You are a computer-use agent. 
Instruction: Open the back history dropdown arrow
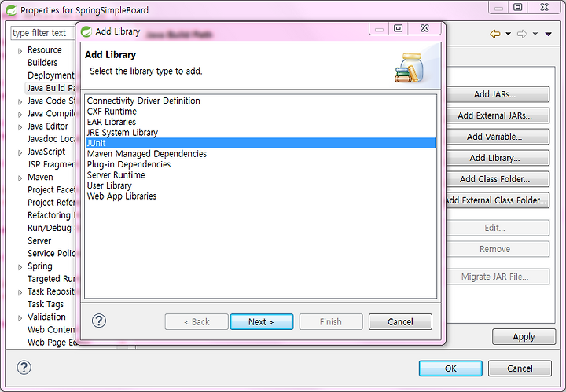509,34
